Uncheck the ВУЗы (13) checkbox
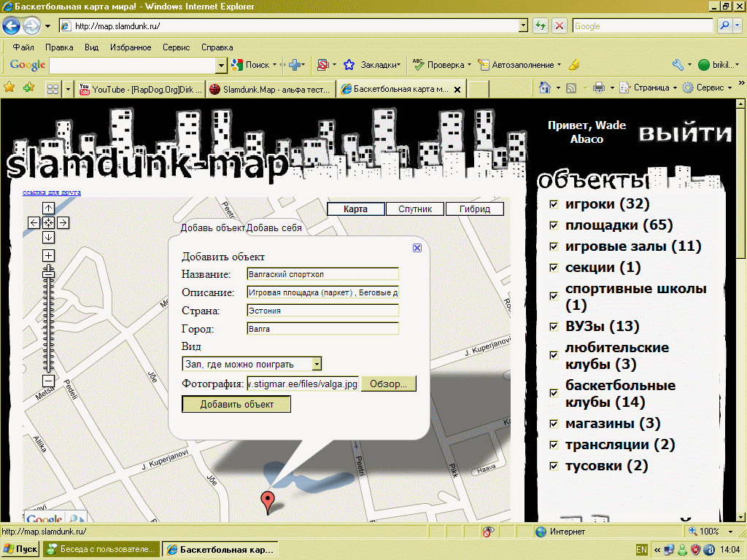The height and width of the screenshot is (560, 747). pos(554,327)
